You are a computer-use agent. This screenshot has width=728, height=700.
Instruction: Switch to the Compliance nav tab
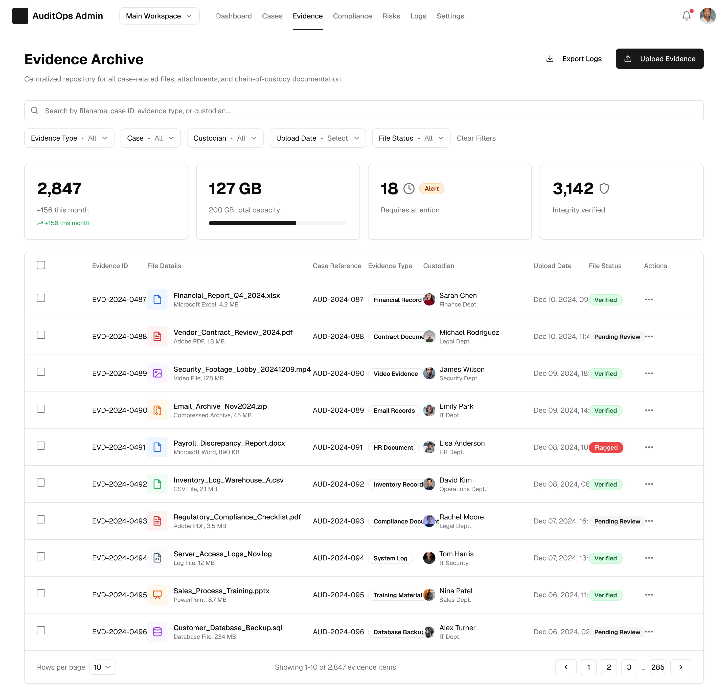click(x=352, y=16)
